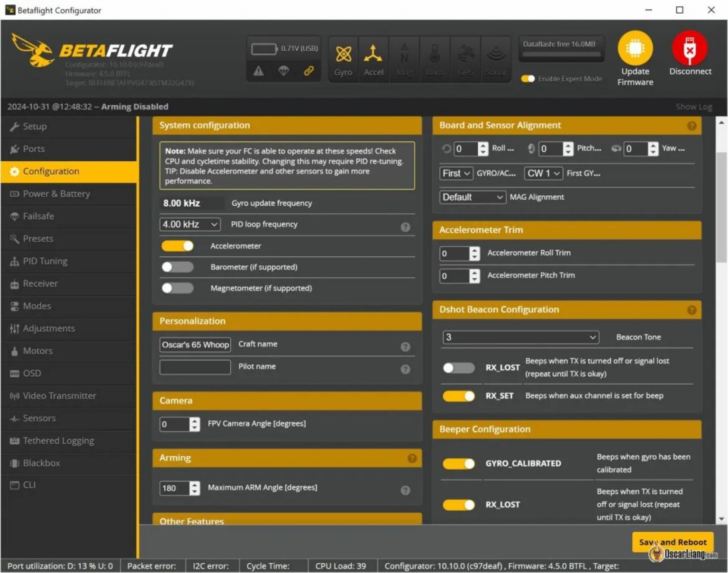
Task: Click the Gyro sensor icon
Action: pyautogui.click(x=343, y=54)
